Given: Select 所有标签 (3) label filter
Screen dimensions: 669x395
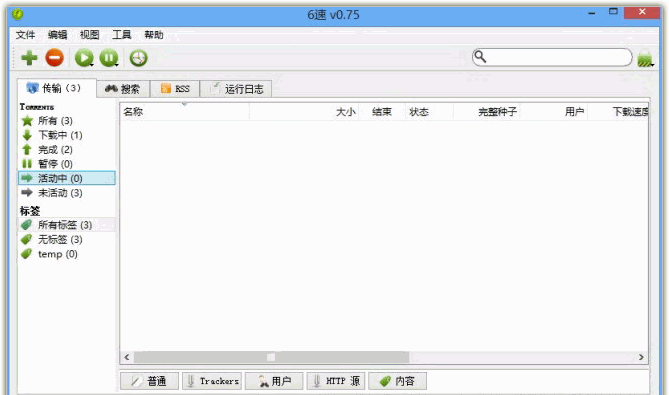Looking at the screenshot, I should 67,225.
